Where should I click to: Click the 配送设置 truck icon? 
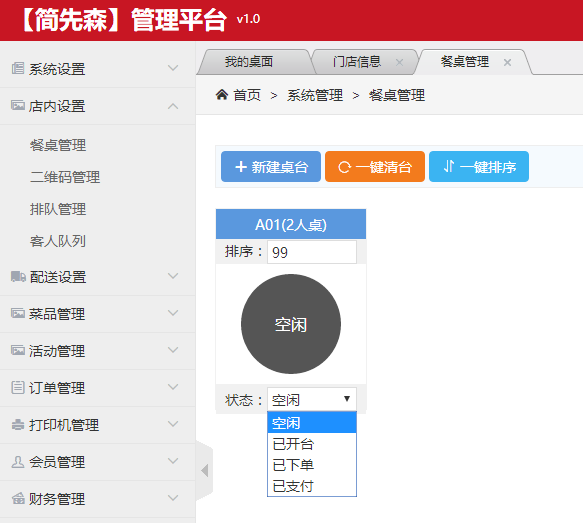(18, 276)
